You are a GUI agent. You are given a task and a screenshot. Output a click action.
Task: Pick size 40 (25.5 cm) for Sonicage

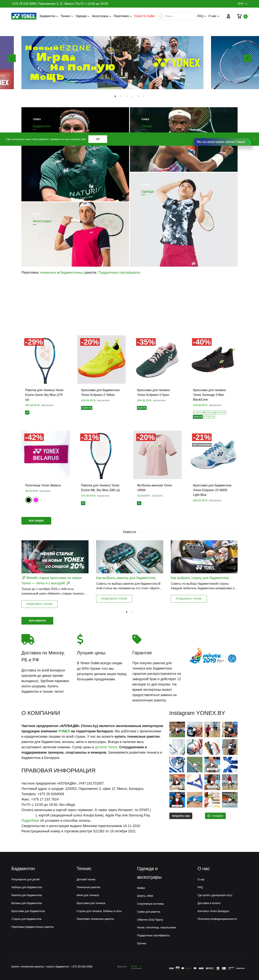(198, 412)
